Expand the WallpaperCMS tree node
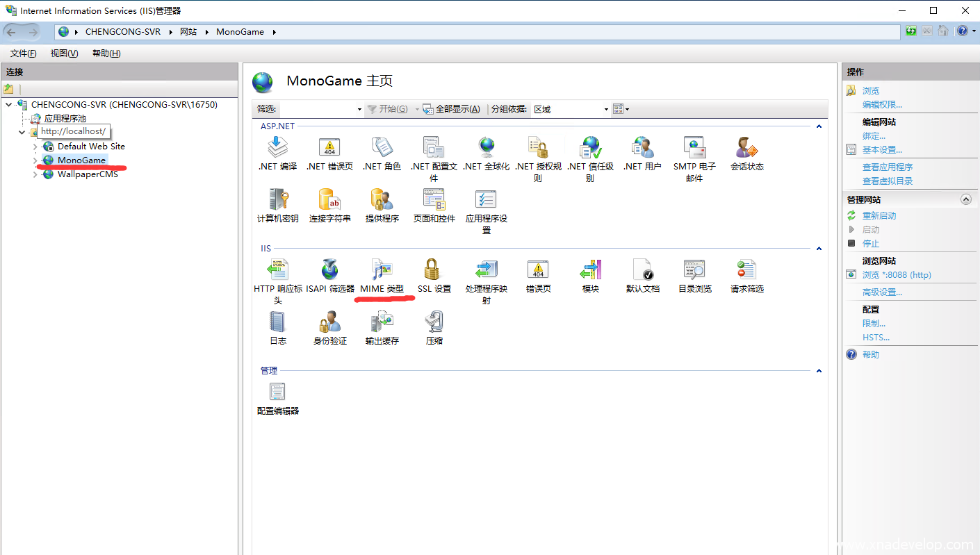The width and height of the screenshot is (980, 555). coord(35,174)
